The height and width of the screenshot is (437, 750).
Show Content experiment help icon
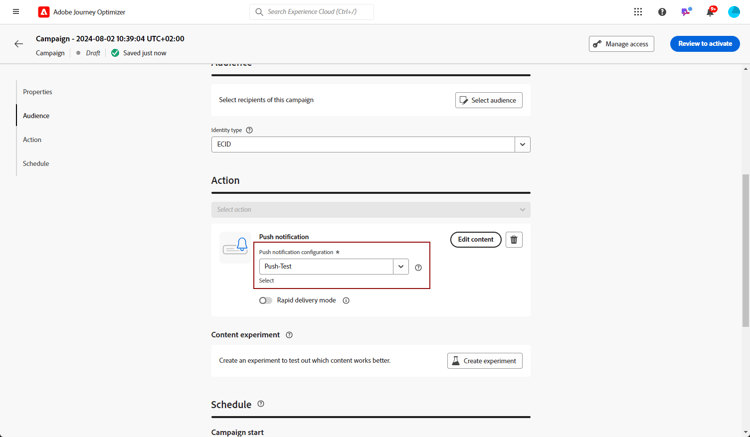(289, 335)
